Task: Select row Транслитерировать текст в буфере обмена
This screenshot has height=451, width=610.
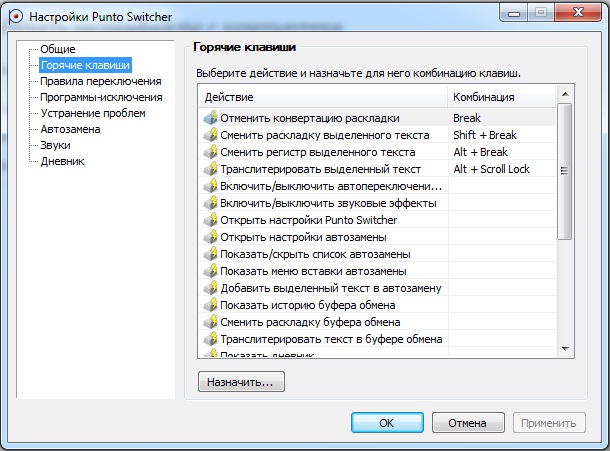Action: [378, 339]
